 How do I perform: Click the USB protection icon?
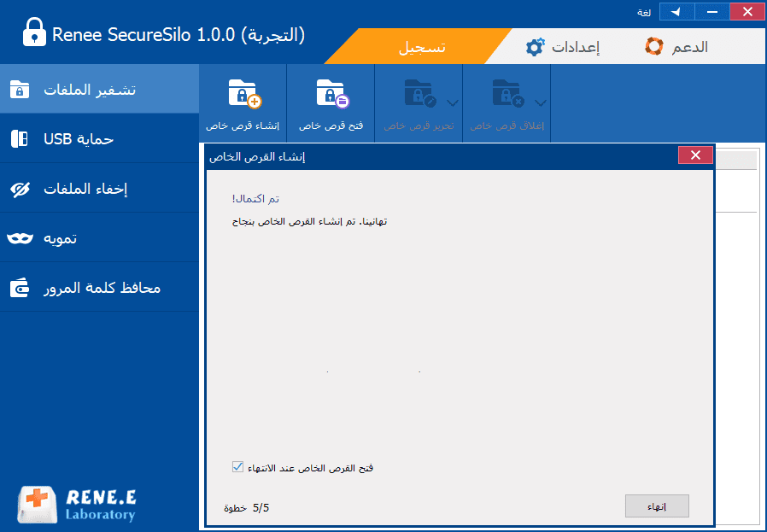pos(20,139)
